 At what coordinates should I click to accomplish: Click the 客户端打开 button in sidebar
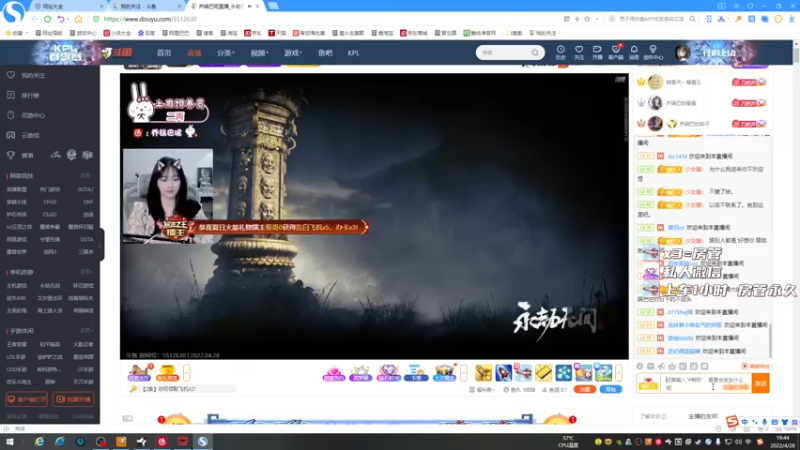coord(27,399)
